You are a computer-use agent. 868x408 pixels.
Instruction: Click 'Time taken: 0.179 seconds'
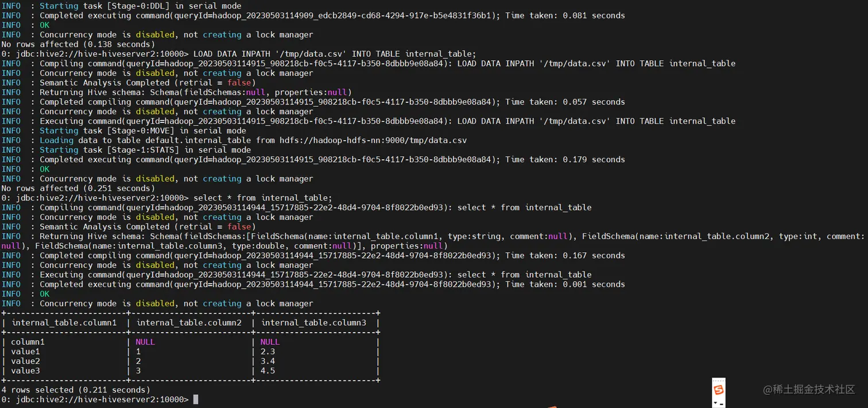click(x=565, y=160)
